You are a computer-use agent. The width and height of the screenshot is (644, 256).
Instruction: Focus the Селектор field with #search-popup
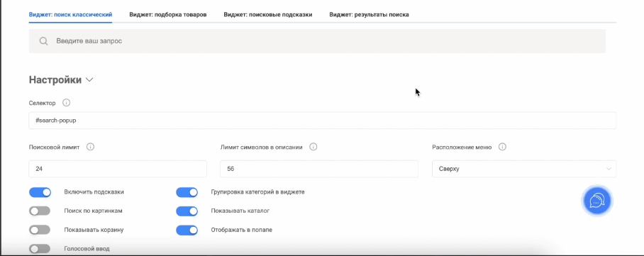coord(323,121)
